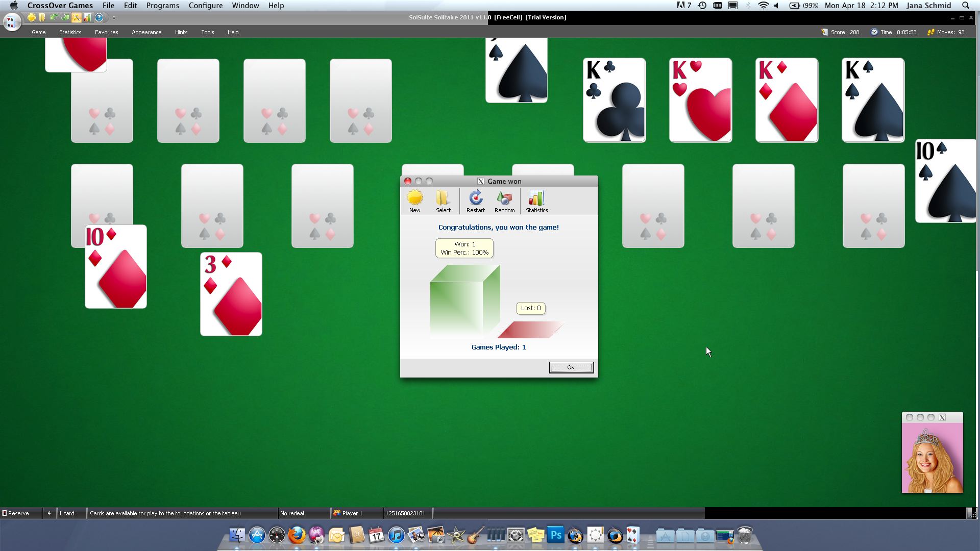Click the Statistics menu bar item

[69, 32]
